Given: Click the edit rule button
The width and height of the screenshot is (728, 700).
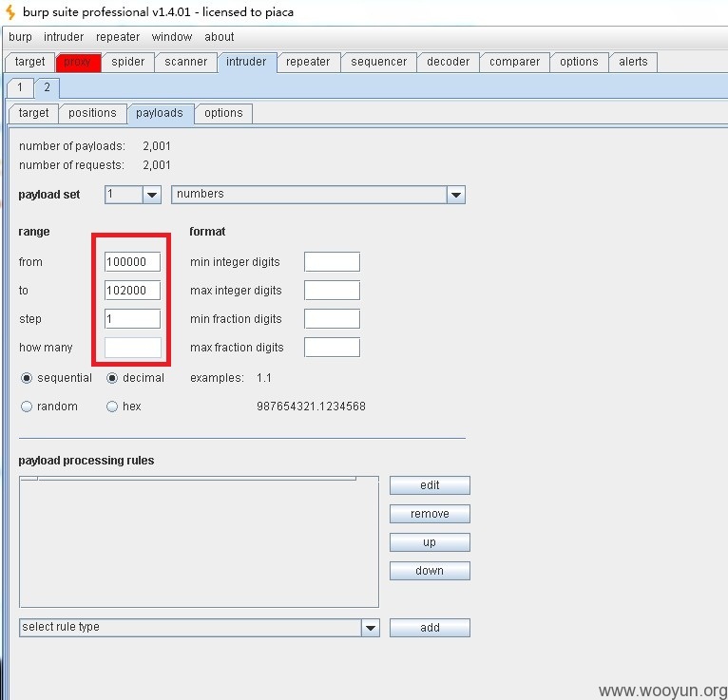Looking at the screenshot, I should [430, 485].
